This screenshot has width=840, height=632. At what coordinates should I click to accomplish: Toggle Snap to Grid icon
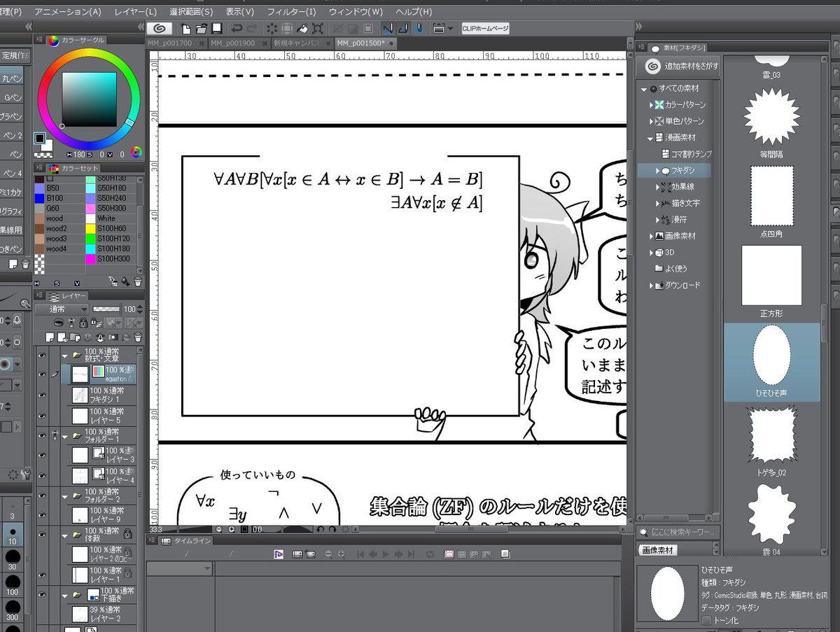click(x=418, y=29)
